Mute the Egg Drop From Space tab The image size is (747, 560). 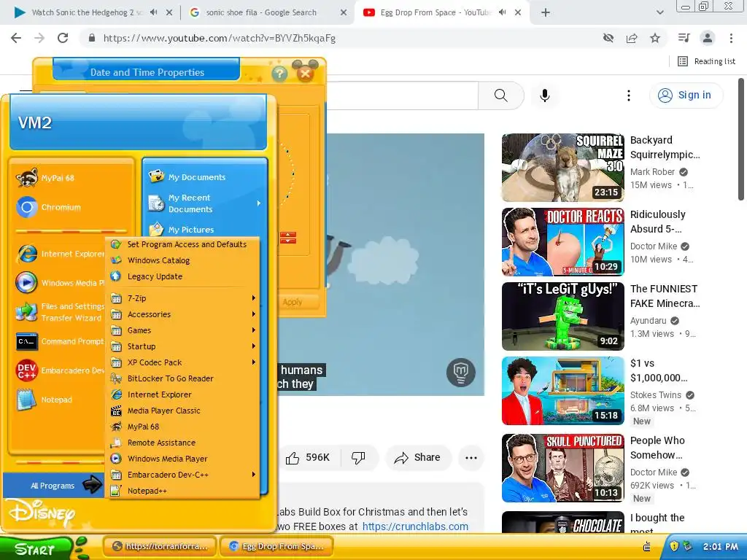502,12
